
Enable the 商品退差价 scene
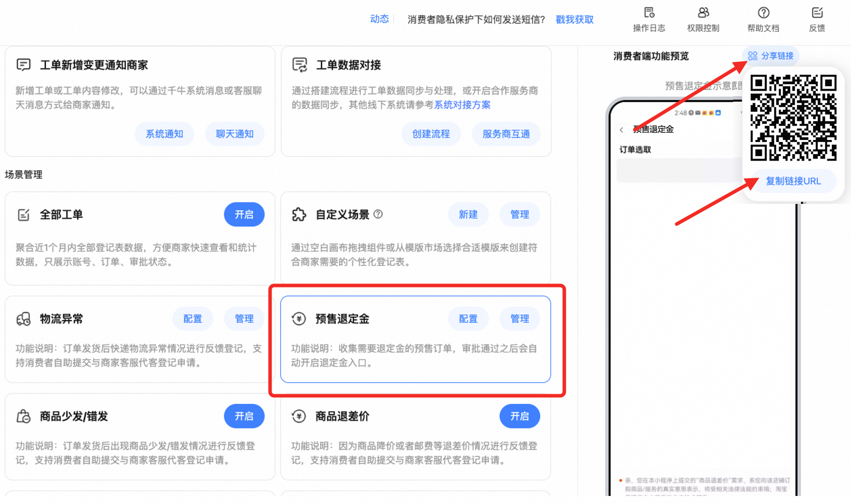519,416
